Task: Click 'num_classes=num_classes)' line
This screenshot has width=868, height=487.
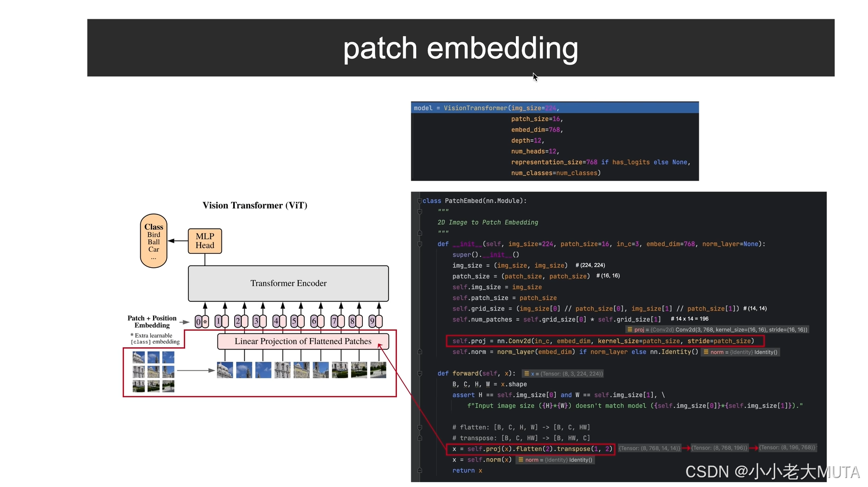Action: coord(555,173)
